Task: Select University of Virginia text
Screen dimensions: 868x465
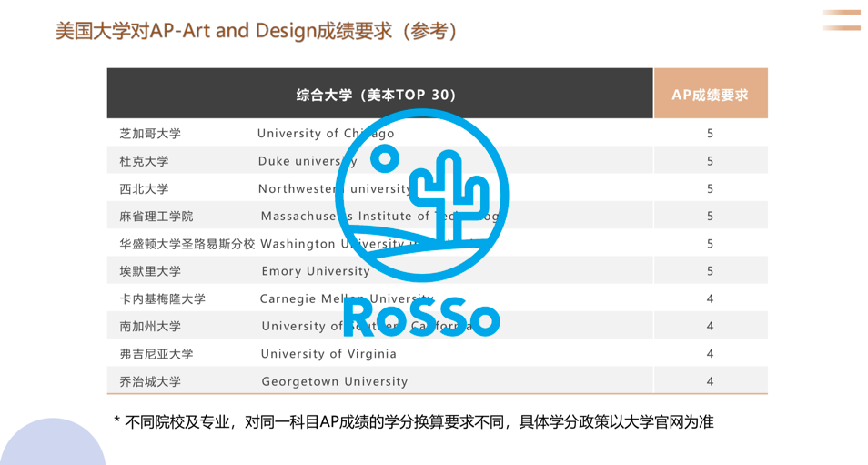Action: 328,354
